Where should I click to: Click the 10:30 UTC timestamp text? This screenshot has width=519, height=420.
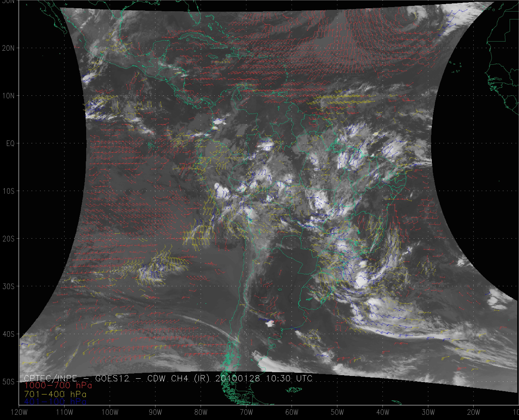click(289, 378)
